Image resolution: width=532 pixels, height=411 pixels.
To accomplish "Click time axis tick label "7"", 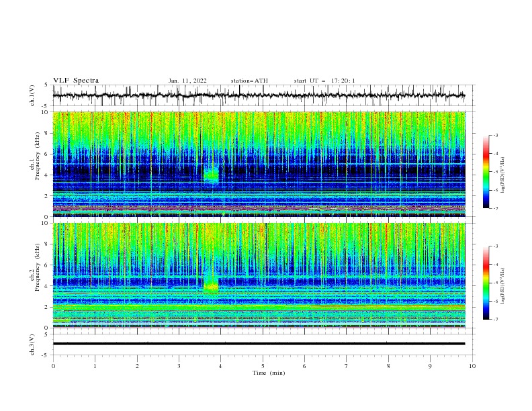I will tap(347, 366).
